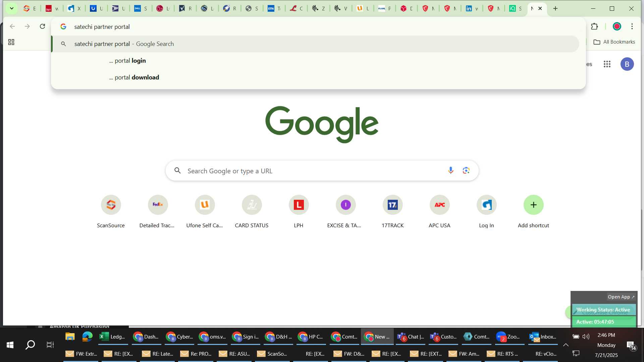The height and width of the screenshot is (362, 644).
Task: Open the 'RE: Late...' email window
Action: click(x=157, y=354)
